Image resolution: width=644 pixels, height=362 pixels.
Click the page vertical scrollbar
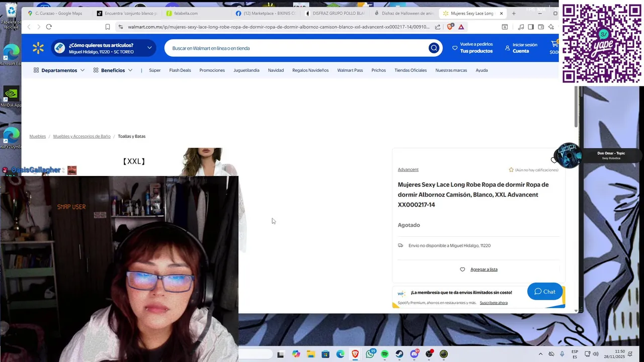point(576,106)
